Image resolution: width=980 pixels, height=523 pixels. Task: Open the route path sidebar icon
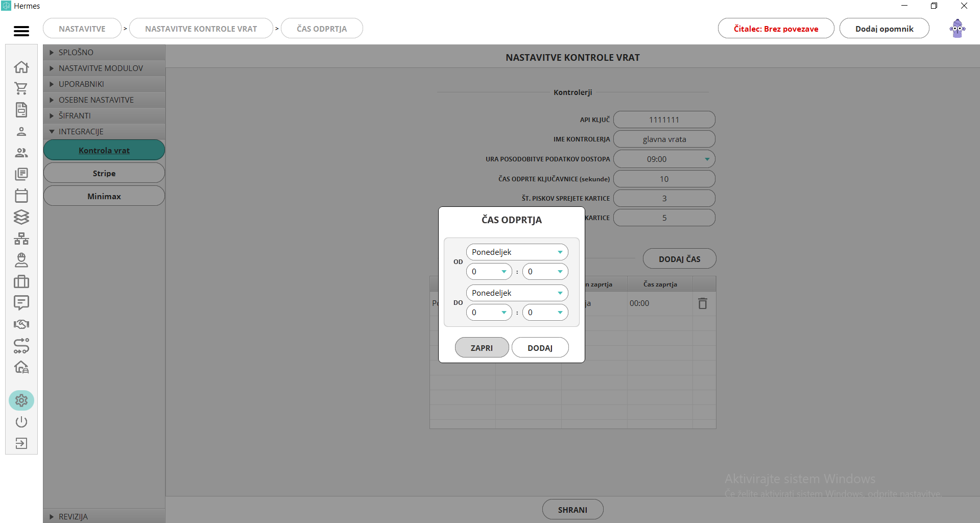click(21, 346)
